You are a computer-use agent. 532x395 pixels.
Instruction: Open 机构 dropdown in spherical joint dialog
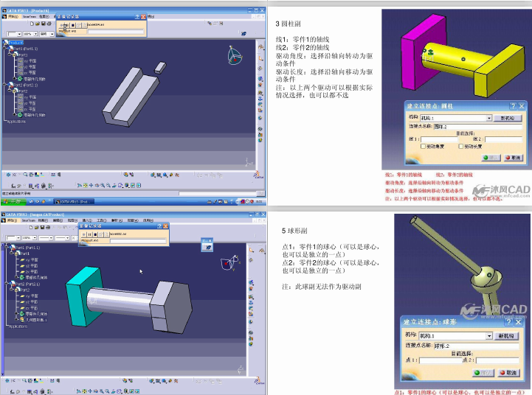[489, 336]
